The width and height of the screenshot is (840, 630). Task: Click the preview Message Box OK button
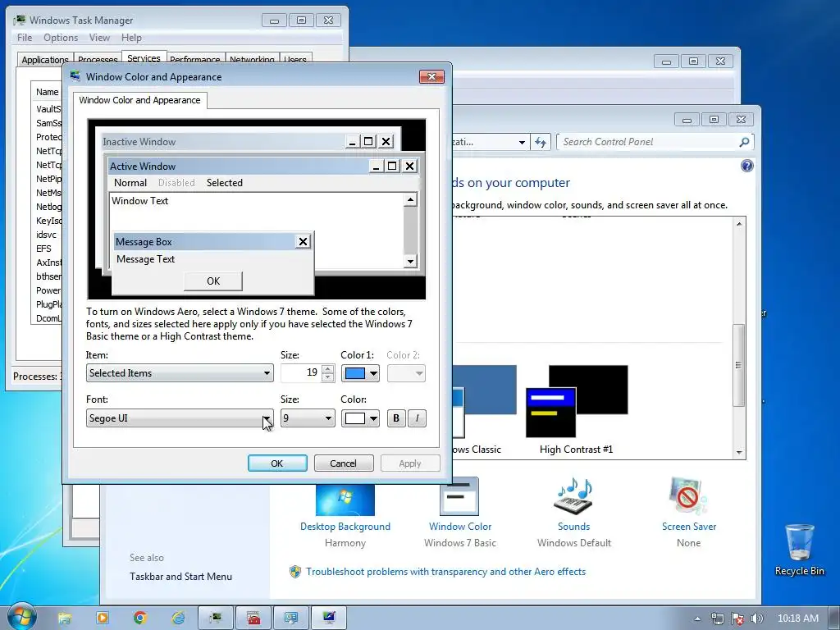tap(213, 281)
